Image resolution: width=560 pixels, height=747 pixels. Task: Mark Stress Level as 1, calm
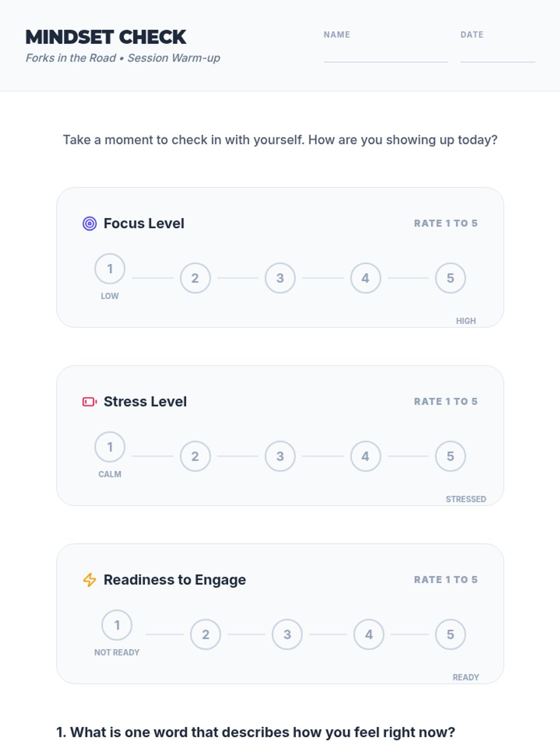click(x=110, y=447)
